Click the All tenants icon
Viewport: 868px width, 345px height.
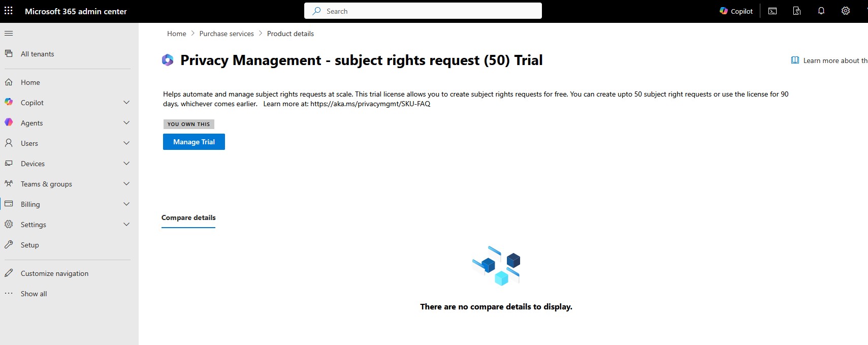(x=9, y=53)
